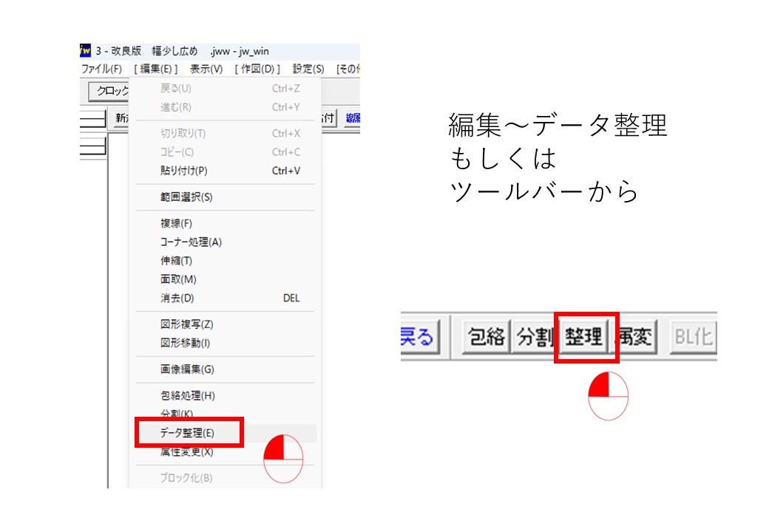Choose データ整理(E) from the edit menu
Viewport: 769px width, 532px height.
(x=188, y=433)
